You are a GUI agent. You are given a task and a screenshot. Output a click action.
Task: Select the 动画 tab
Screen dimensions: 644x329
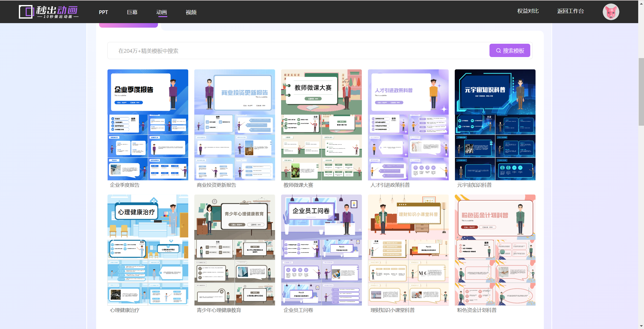click(x=162, y=12)
